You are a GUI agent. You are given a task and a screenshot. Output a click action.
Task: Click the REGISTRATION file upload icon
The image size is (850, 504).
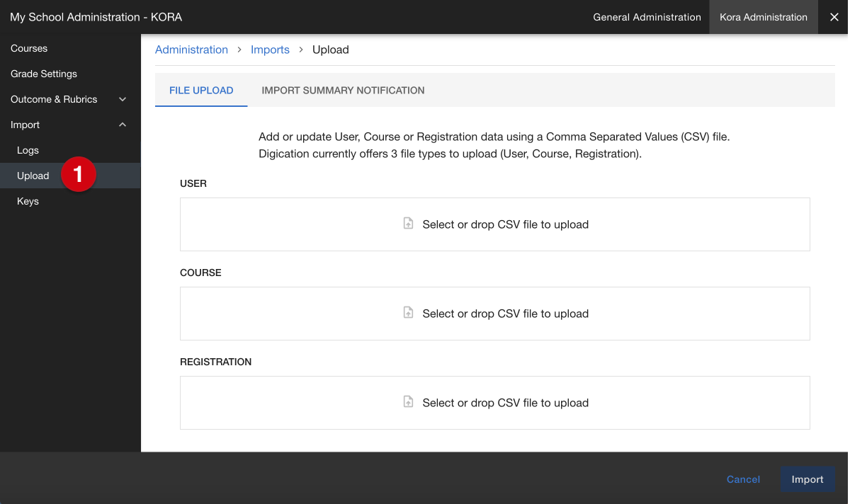[x=408, y=401]
